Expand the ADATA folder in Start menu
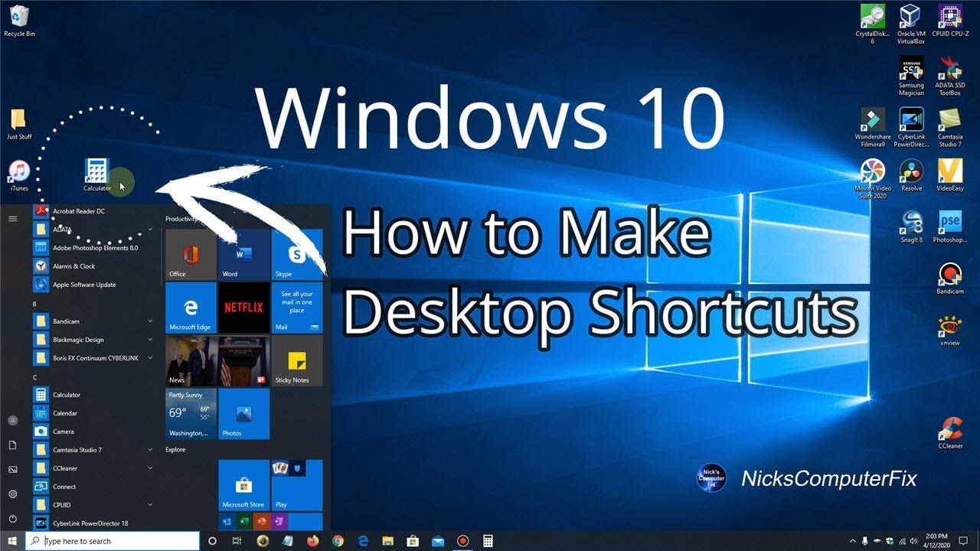The height and width of the screenshot is (551, 980). (150, 229)
